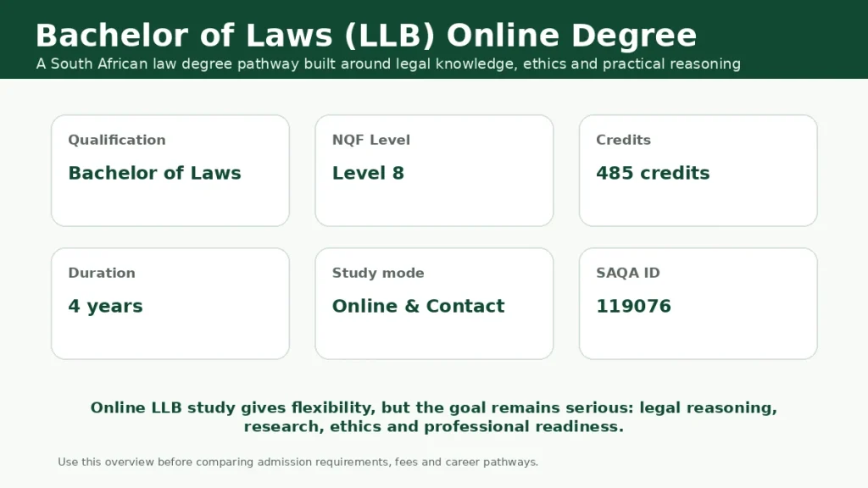Select the 'Bachelor of Laws' value
This screenshot has height=488, width=868.
tap(154, 173)
